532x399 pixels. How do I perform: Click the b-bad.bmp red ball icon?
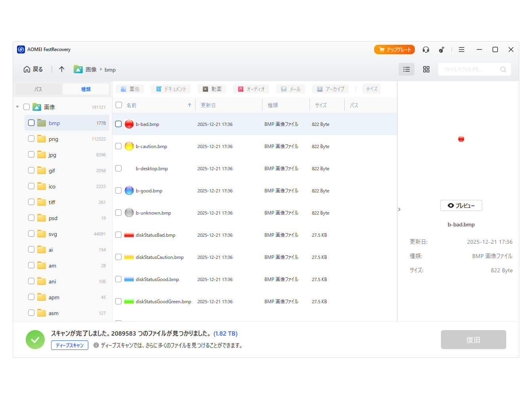[129, 124]
